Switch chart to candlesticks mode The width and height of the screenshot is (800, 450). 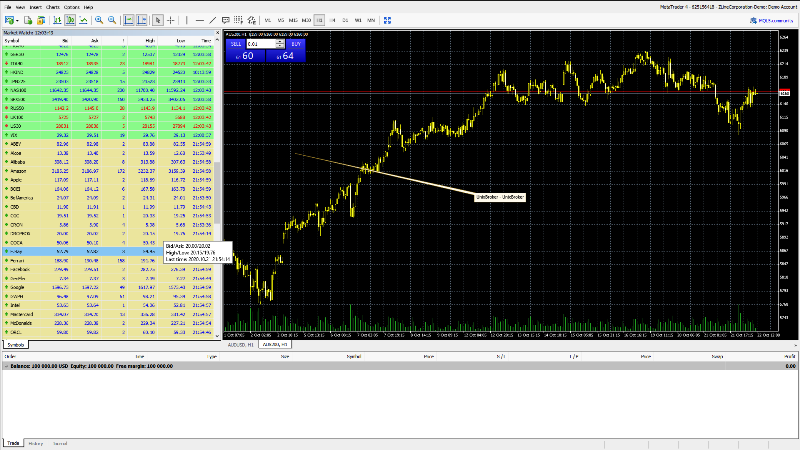tap(70, 20)
